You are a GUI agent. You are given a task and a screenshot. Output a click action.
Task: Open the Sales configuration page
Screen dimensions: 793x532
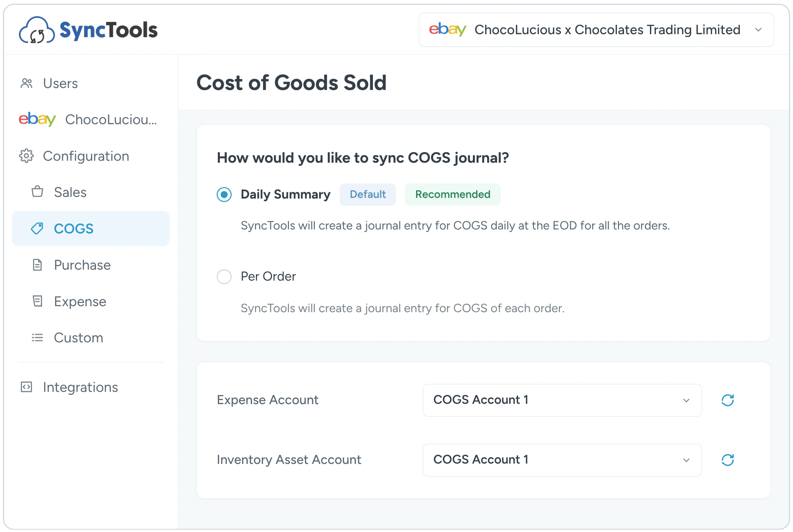91,192
